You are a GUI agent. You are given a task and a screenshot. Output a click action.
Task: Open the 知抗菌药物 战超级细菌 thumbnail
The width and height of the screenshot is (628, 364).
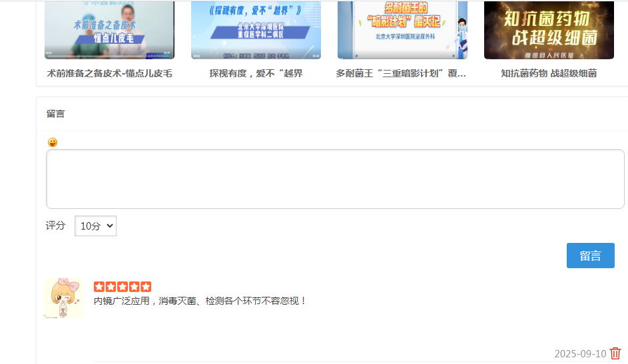(549, 30)
